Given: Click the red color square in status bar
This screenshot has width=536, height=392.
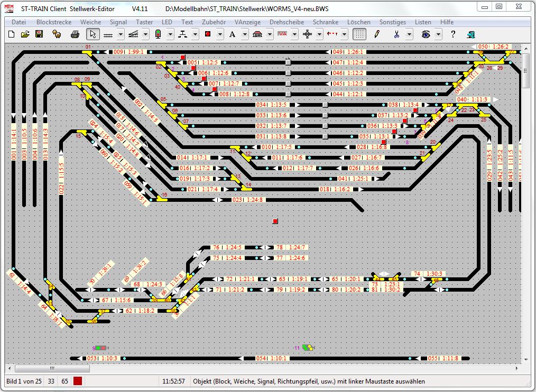Looking at the screenshot, I should pos(78,381).
